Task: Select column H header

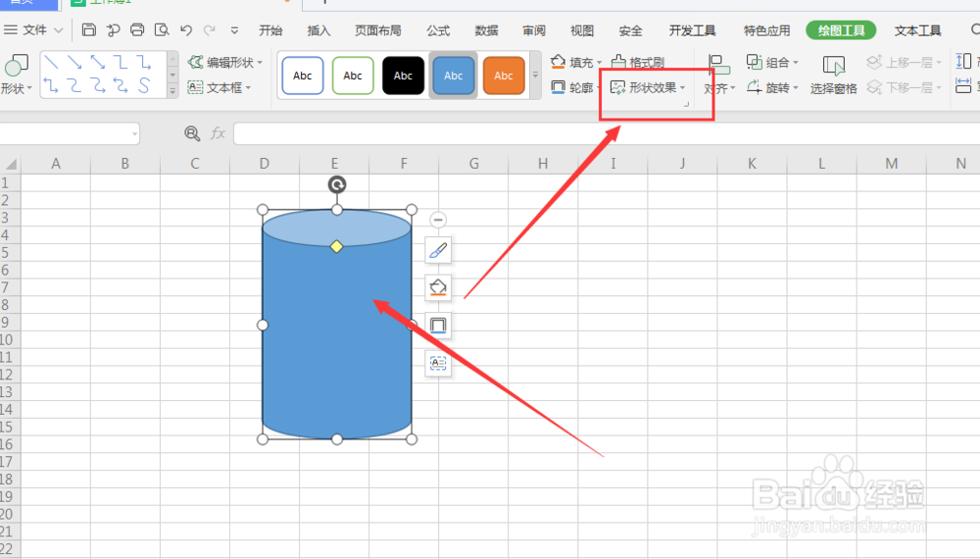Action: [543, 164]
